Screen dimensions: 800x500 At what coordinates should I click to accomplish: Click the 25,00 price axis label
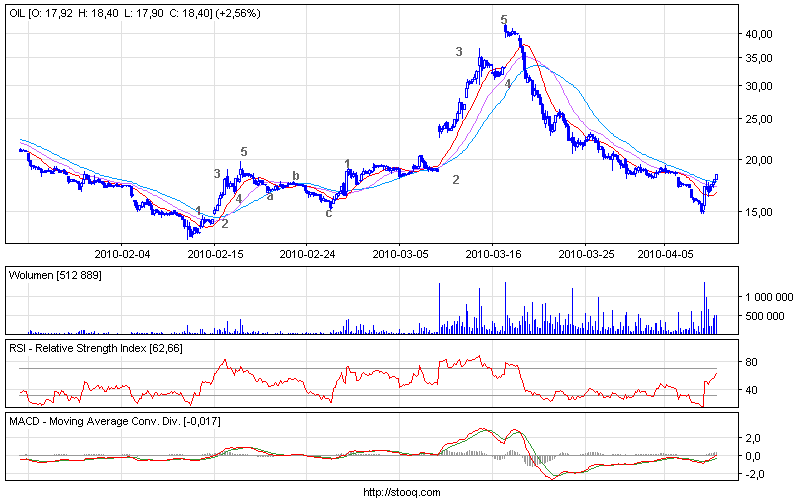[x=760, y=120]
